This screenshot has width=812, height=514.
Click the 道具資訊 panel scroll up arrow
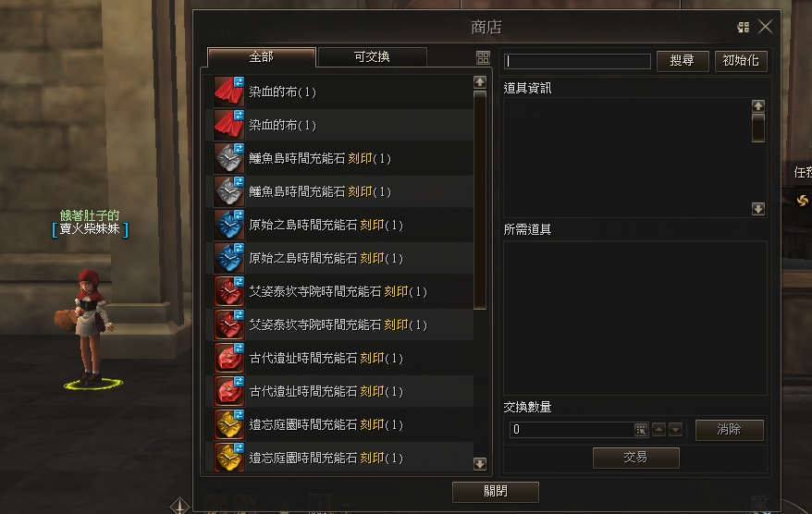tap(758, 106)
